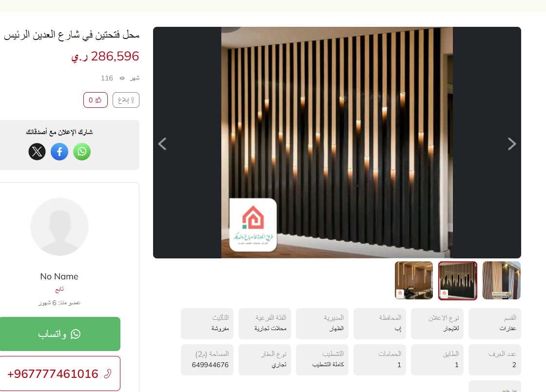The image size is (546, 392).
Task: Click the ad title محل فتحتين
Action: [x=71, y=35]
